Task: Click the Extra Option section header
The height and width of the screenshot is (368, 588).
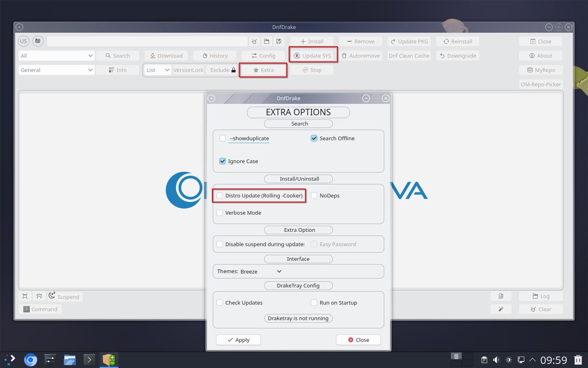Action: click(298, 230)
